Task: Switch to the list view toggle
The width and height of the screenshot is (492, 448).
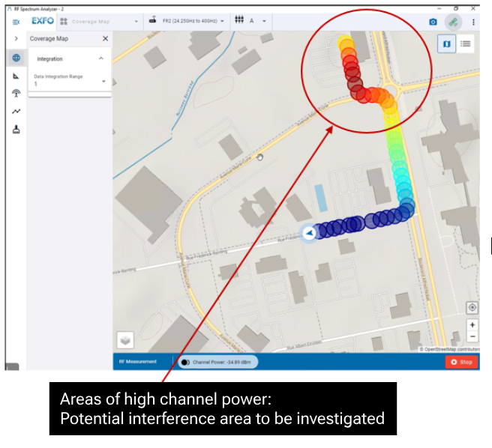Action: pyautogui.click(x=465, y=43)
